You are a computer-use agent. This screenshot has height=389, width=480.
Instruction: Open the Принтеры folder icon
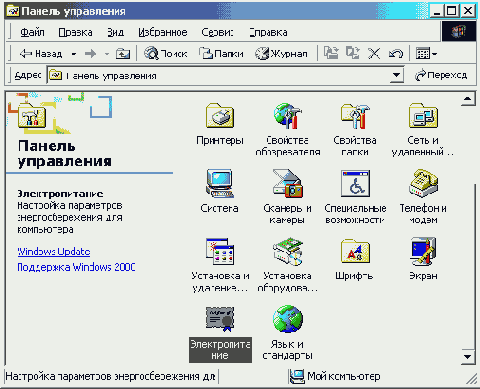pyautogui.click(x=220, y=116)
